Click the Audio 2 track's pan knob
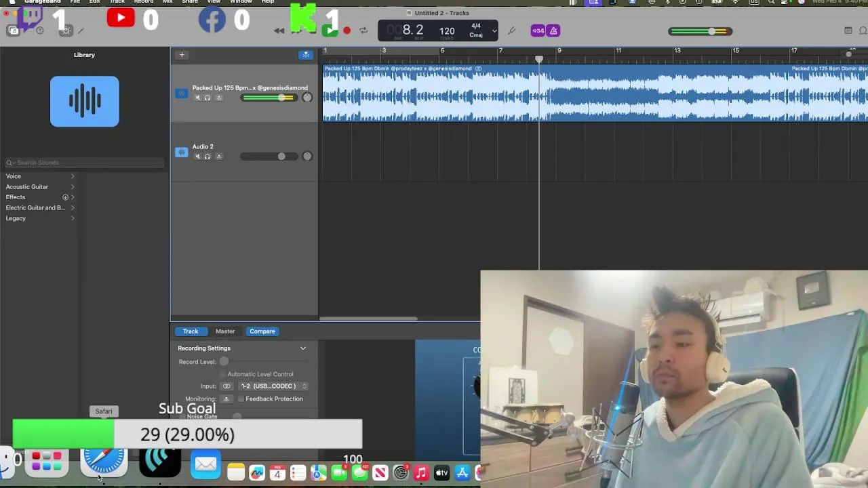This screenshot has width=868, height=488. [307, 157]
